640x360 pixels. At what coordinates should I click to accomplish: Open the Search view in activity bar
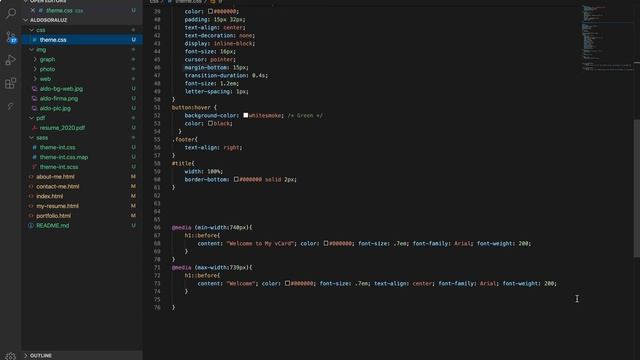coord(11,13)
